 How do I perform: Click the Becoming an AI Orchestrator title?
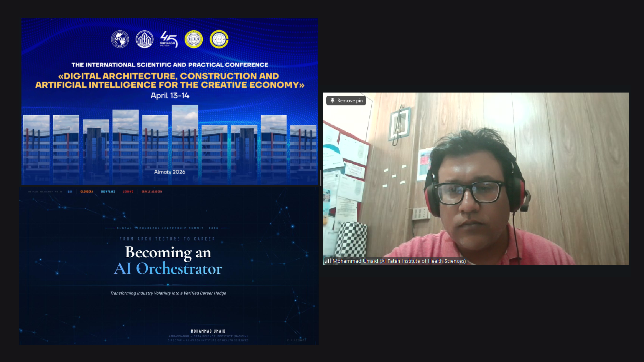168,260
